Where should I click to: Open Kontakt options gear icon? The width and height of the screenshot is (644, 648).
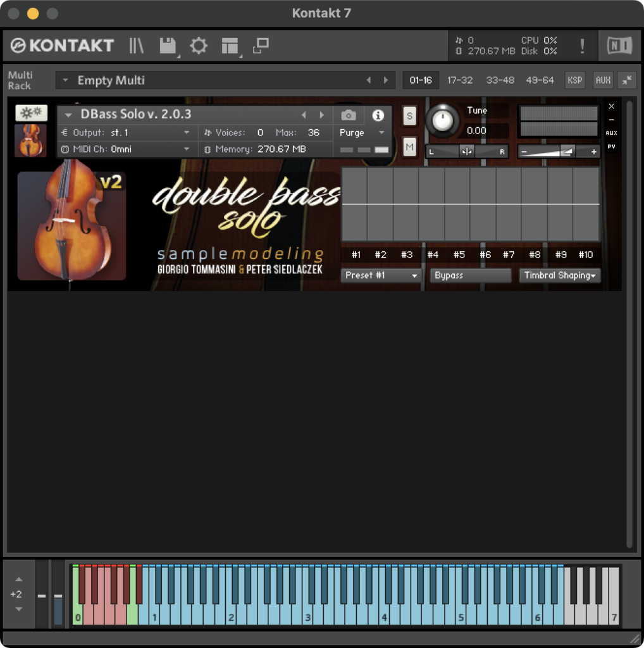[x=199, y=46]
